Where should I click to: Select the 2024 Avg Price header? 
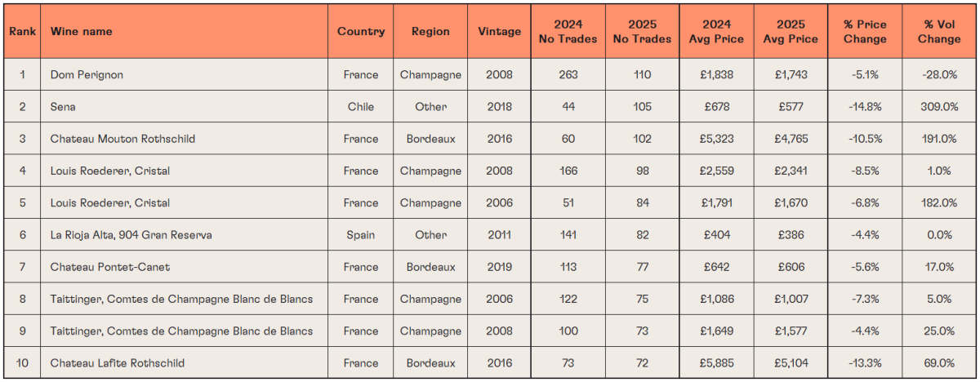point(716,31)
